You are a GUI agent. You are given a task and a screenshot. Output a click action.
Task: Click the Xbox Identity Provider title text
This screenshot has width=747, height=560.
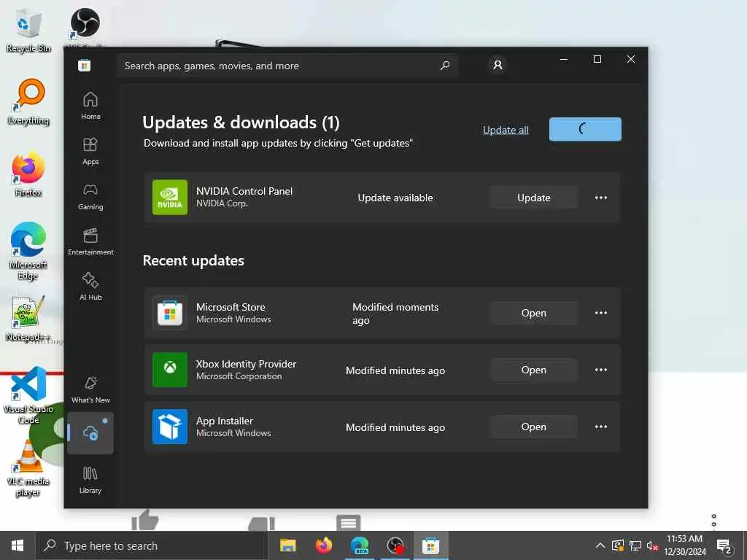247,364
